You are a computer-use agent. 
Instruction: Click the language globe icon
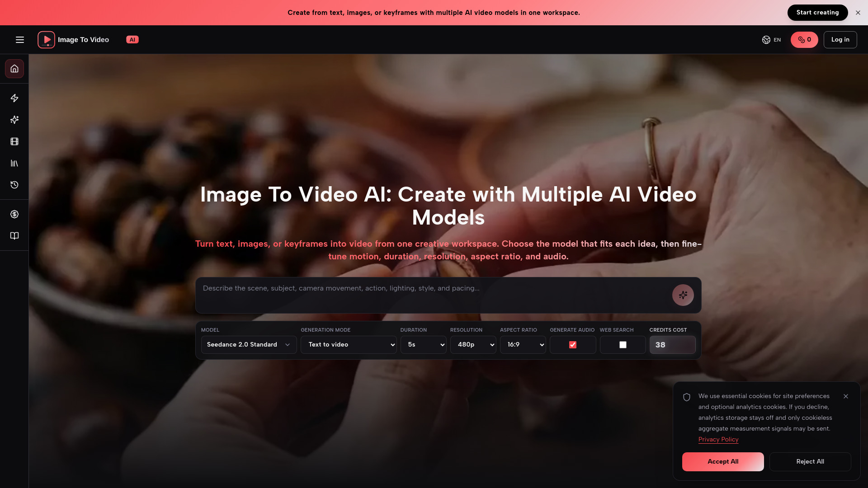pos(766,40)
